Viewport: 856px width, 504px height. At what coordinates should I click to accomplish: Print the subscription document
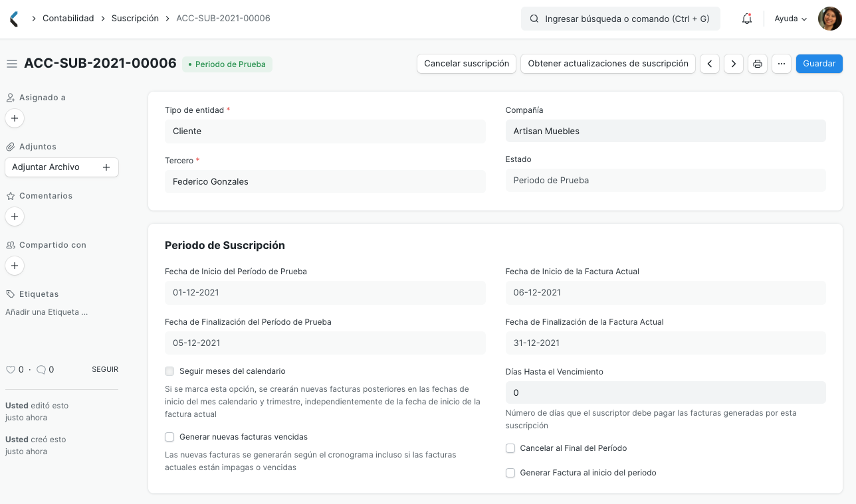point(758,64)
